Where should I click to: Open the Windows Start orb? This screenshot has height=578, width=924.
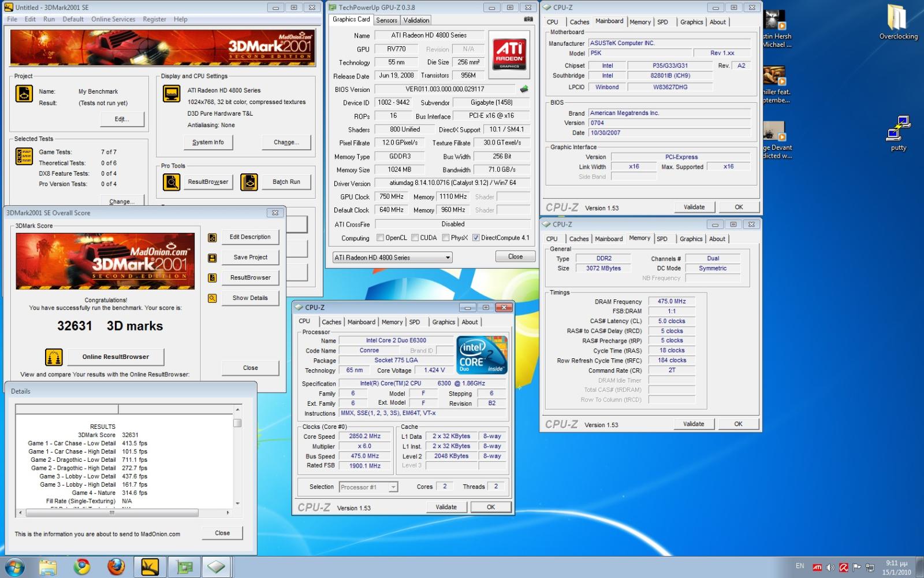[x=14, y=567]
